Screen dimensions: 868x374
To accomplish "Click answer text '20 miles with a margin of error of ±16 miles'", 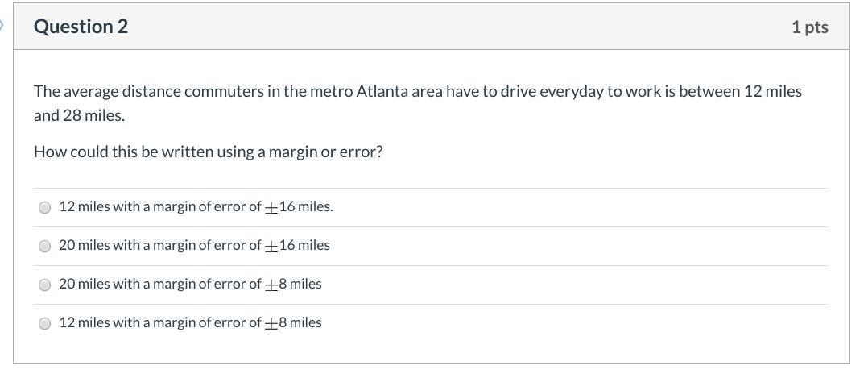I will 194,246.
